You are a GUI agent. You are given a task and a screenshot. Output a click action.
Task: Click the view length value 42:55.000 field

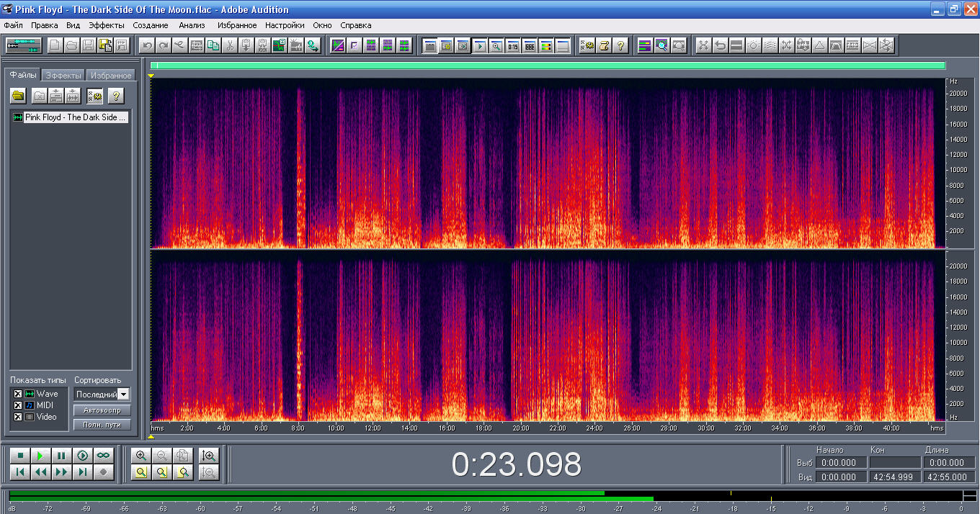click(x=949, y=477)
